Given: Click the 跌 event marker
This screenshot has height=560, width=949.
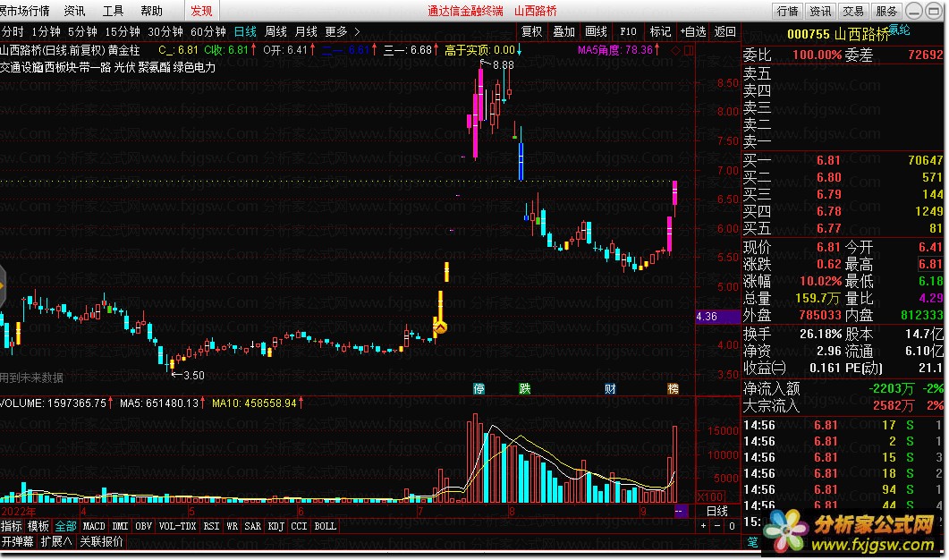Looking at the screenshot, I should tap(525, 388).
